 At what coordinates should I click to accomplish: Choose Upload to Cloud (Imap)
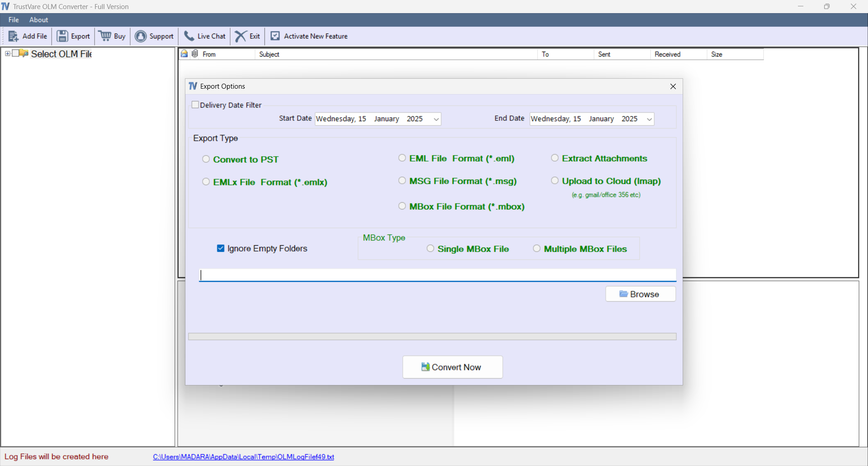point(555,181)
